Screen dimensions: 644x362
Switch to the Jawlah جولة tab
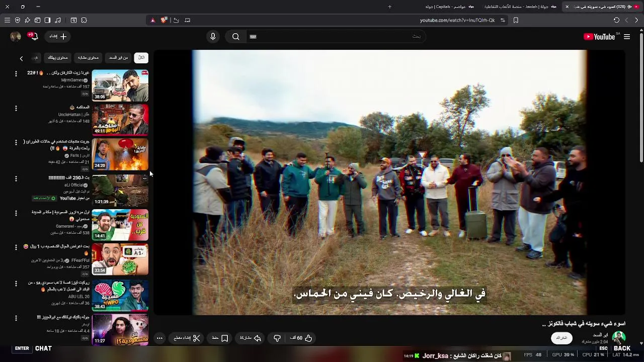520,7
